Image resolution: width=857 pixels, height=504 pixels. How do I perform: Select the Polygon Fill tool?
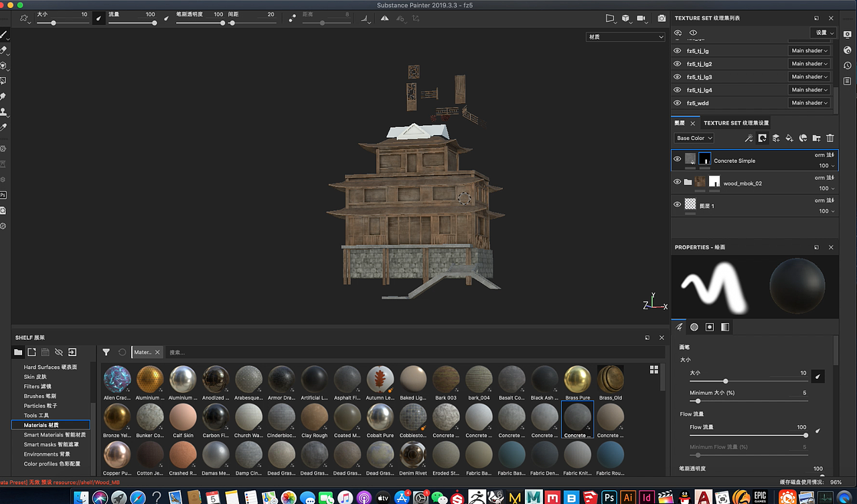[x=3, y=81]
